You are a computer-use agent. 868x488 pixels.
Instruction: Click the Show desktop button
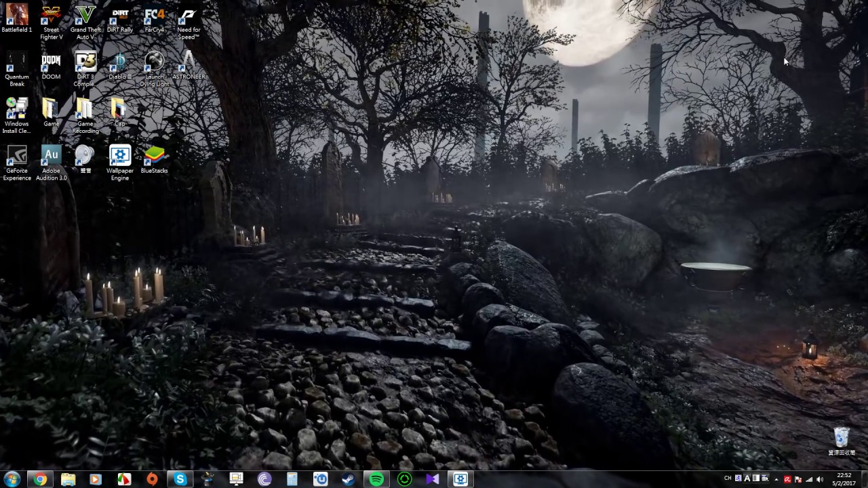click(x=865, y=479)
